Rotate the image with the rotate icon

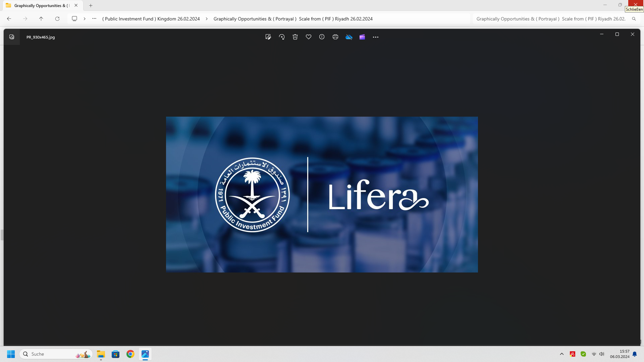(x=282, y=37)
